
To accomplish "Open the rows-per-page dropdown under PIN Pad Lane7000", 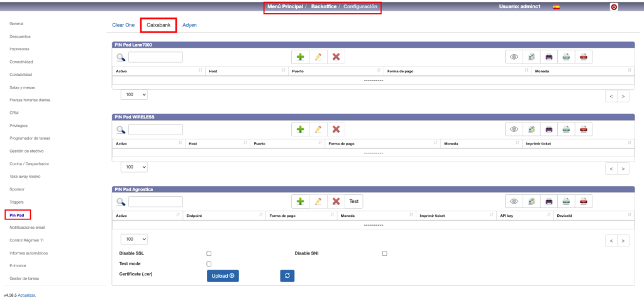I will 134,94.
